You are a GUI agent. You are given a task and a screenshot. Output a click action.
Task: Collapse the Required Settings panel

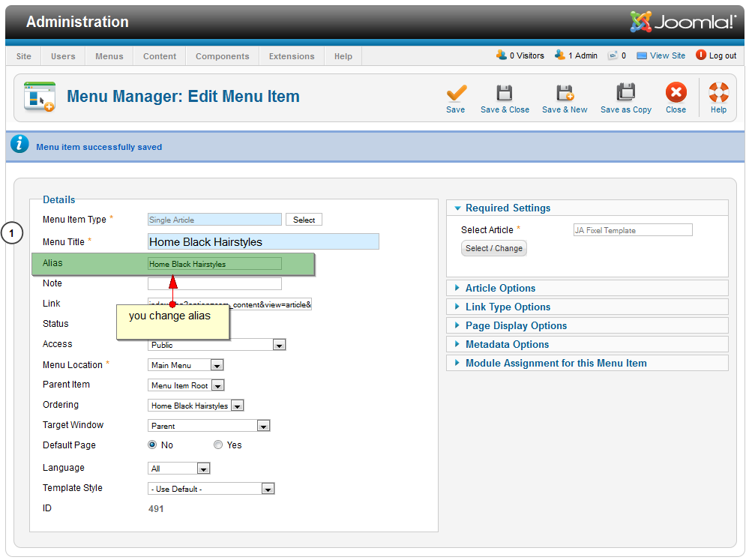[x=587, y=208]
